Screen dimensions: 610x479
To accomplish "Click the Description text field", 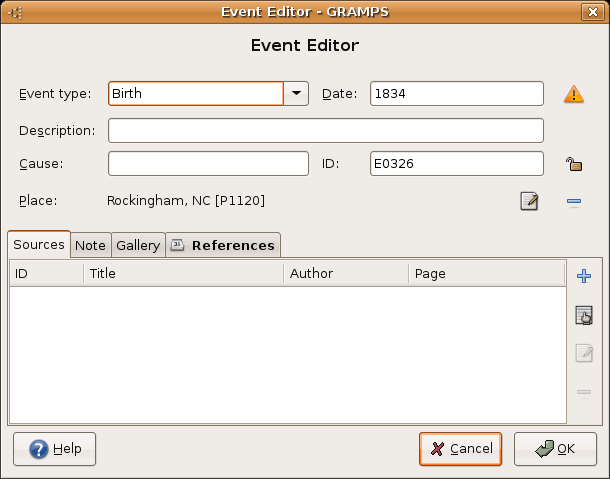I will (x=325, y=131).
